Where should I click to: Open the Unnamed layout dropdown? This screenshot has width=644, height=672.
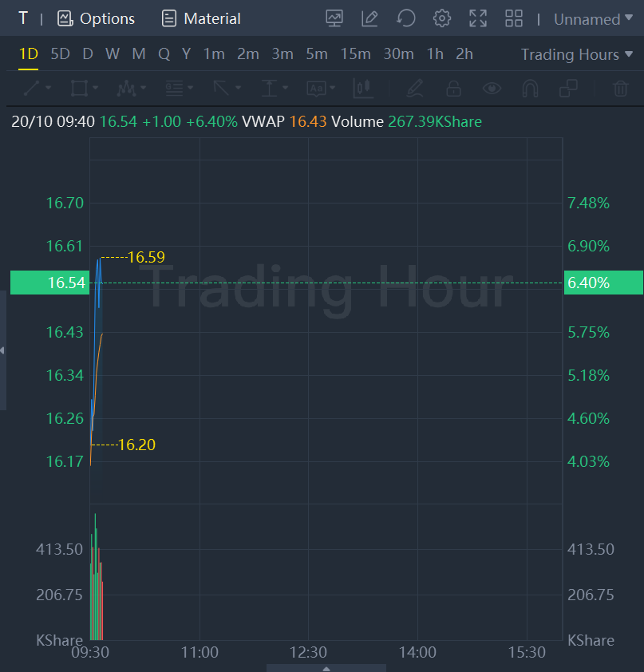tap(594, 19)
